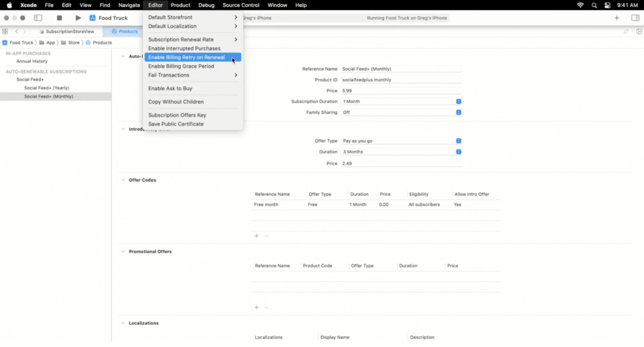Viewport: 644px width, 347px height.
Task: Click the subscription Price 5.99 field
Action: coord(401,91)
